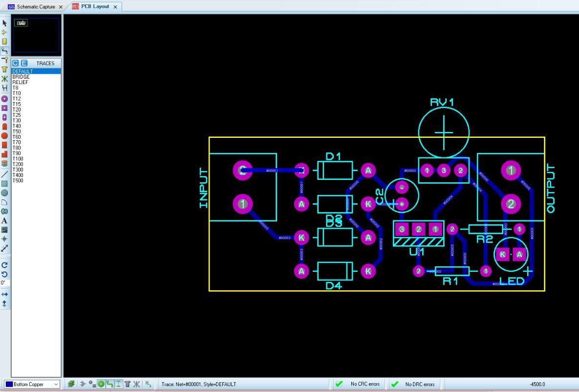This screenshot has height=392, width=579.
Task: Click the C button above TRACES list
Action: (15, 63)
